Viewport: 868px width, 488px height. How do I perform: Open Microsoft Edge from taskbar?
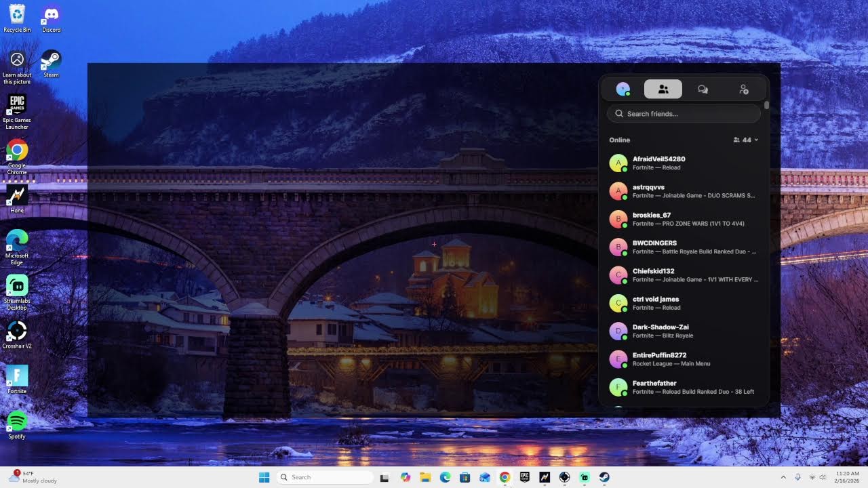coord(445,477)
